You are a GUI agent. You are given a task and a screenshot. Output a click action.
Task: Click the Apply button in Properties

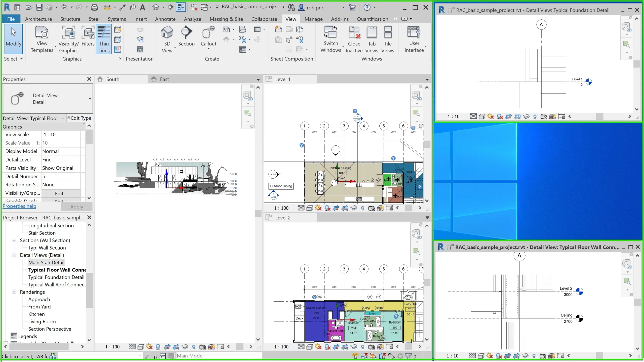(x=76, y=207)
